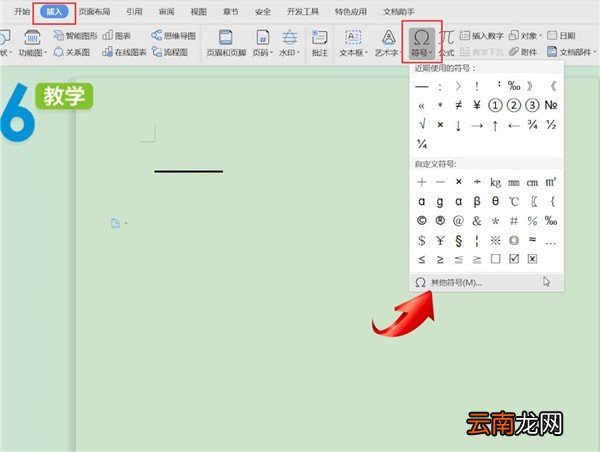Viewport: 600px width, 452px height.
Task: Insert the ¥ symbol from recent symbols
Action: pyautogui.click(x=477, y=105)
